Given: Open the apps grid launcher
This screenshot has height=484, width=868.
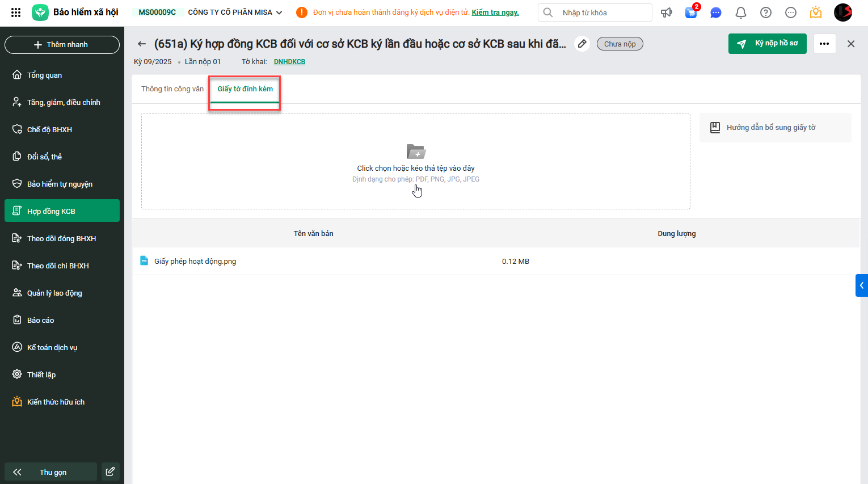Looking at the screenshot, I should pyautogui.click(x=16, y=12).
